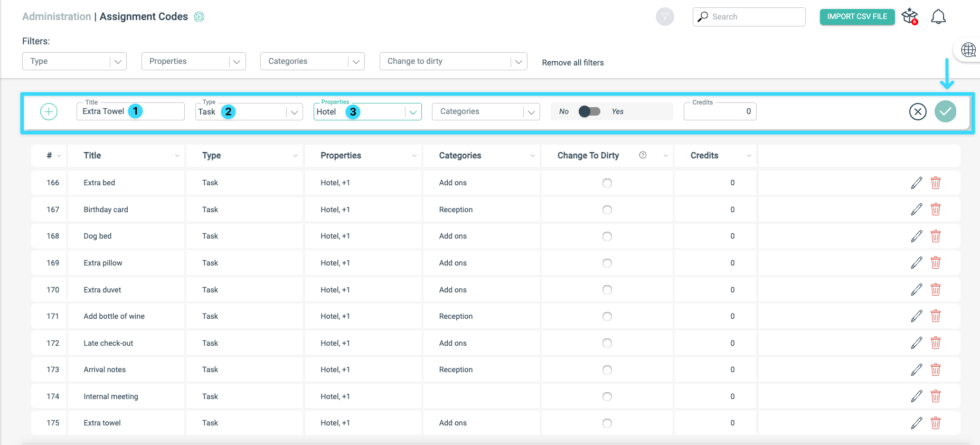Open the Type filter dropdown
This screenshot has height=445, width=980.
click(x=74, y=61)
